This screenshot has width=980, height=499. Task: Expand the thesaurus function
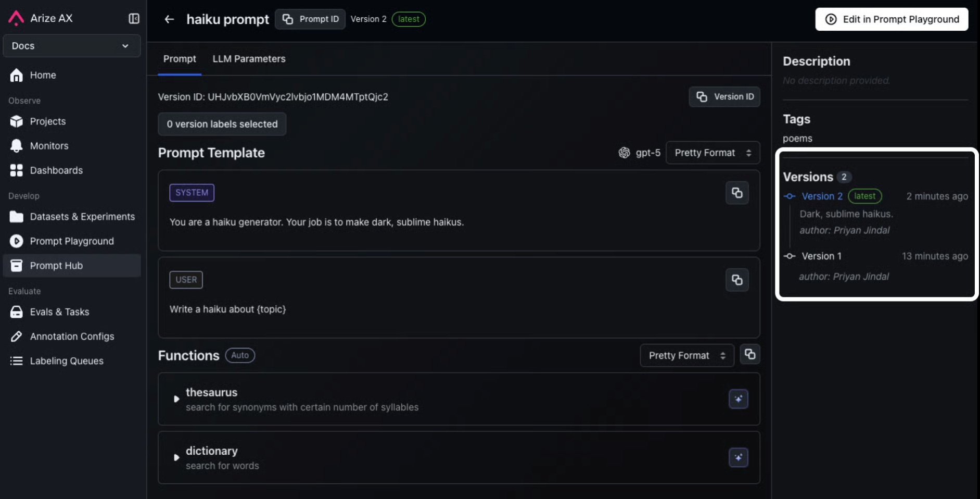[176, 399]
